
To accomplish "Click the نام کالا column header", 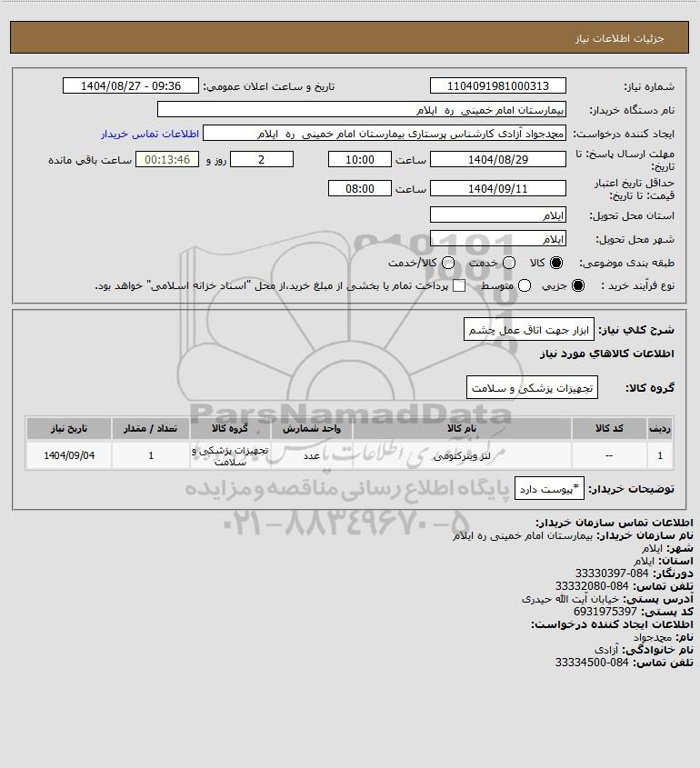I will [x=462, y=429].
